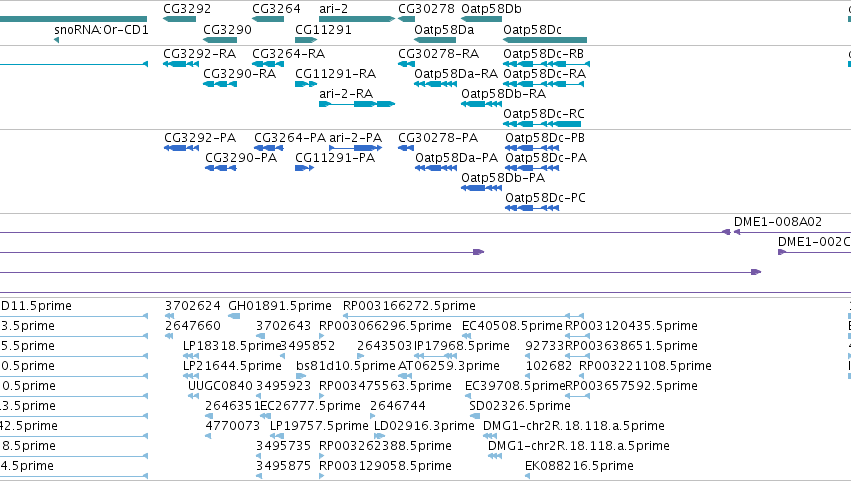The image size is (851, 481).
Task: Open EST AT06259.3prime
Action: click(405, 376)
